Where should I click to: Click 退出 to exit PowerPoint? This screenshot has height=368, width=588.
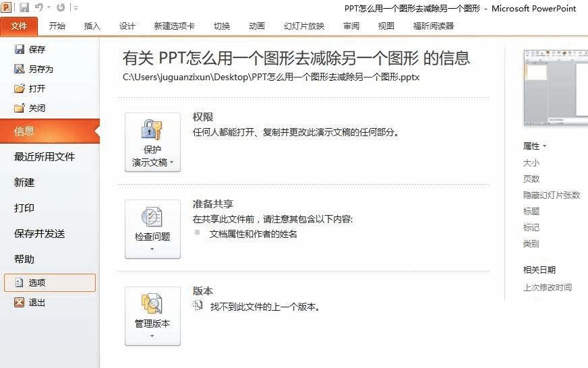30,303
